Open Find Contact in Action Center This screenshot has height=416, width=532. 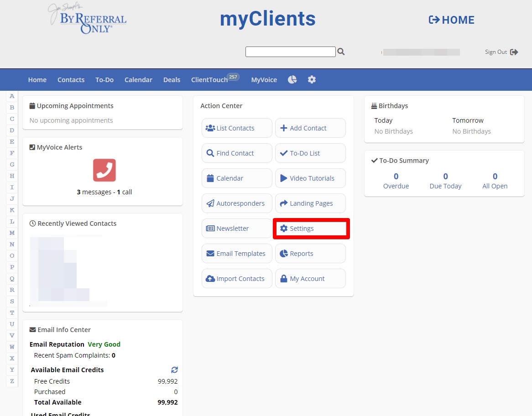coord(237,153)
